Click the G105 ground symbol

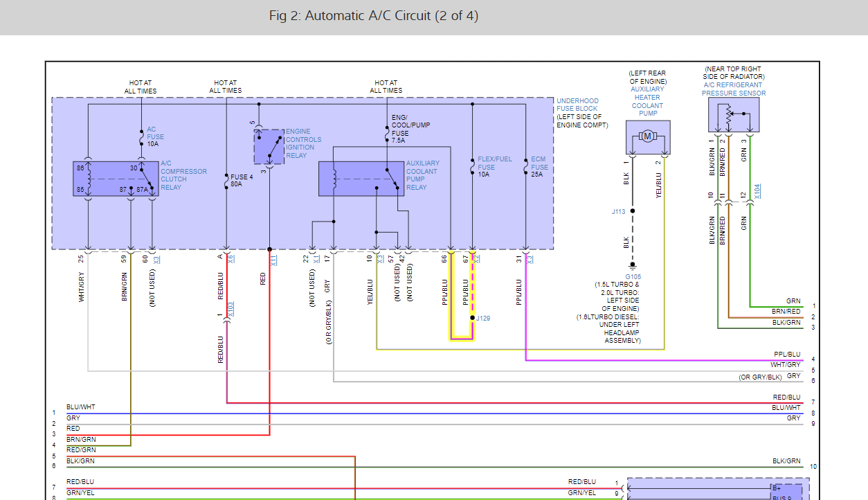632,265
